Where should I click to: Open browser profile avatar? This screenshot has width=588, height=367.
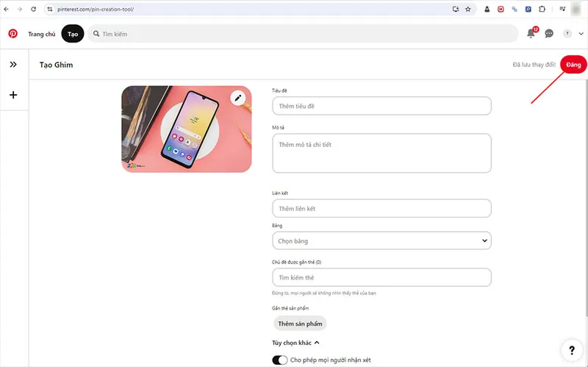(576, 9)
